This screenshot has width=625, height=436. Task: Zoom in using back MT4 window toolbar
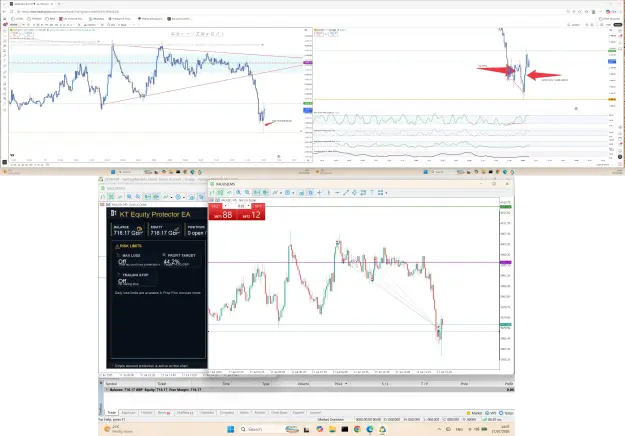coord(129,196)
